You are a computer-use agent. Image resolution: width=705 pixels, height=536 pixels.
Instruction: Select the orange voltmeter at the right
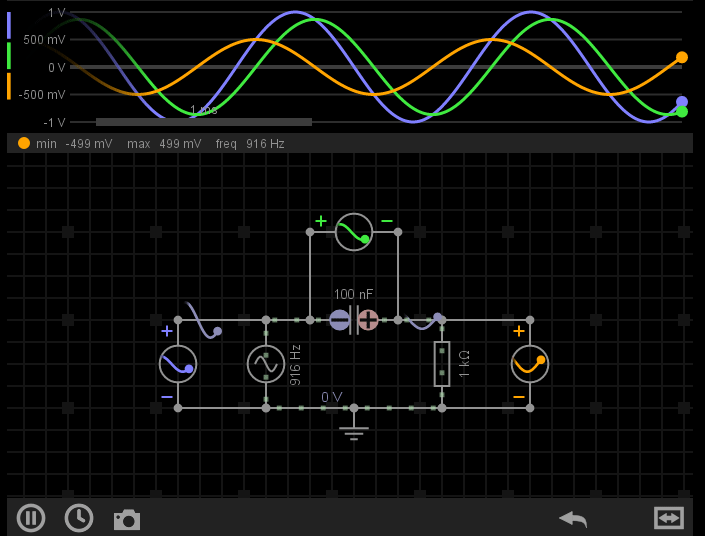coord(530,364)
